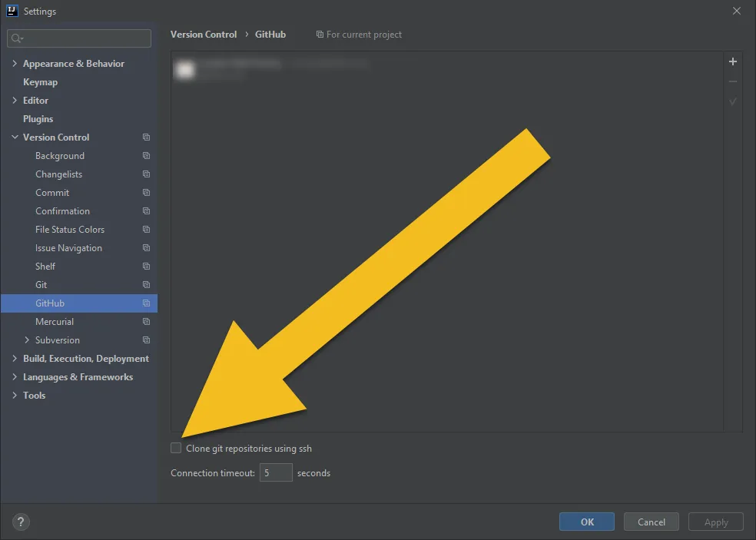
Task: Click project-level icon next to Mercurial
Action: [146, 322]
